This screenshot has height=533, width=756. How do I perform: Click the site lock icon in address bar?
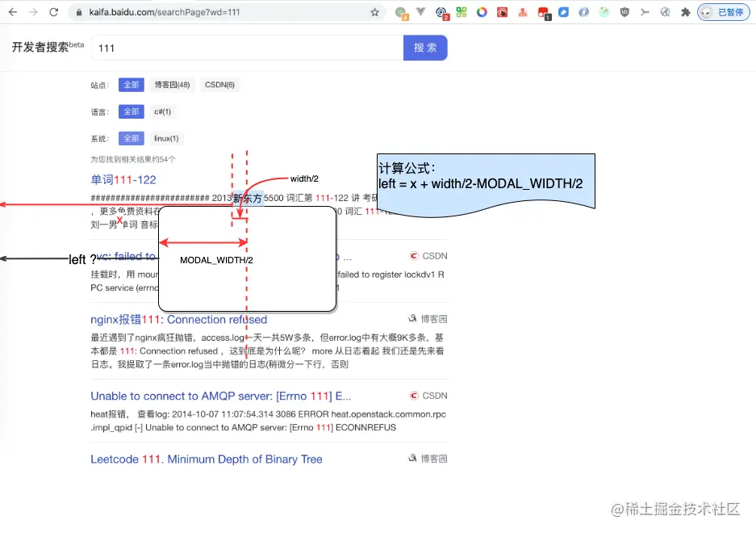[x=78, y=12]
